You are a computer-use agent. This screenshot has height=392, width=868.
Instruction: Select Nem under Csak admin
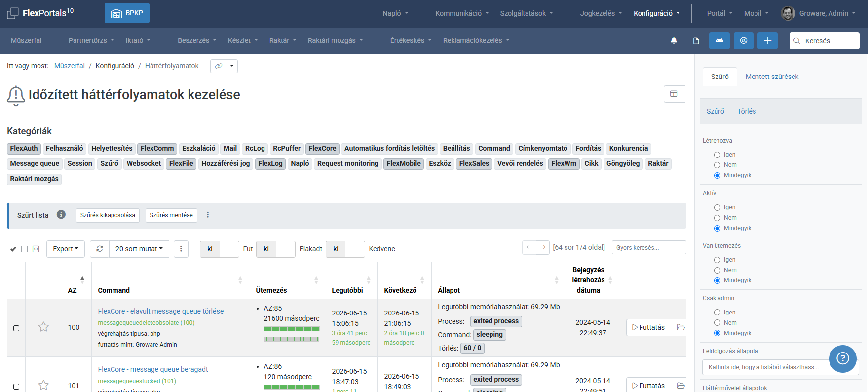717,323
